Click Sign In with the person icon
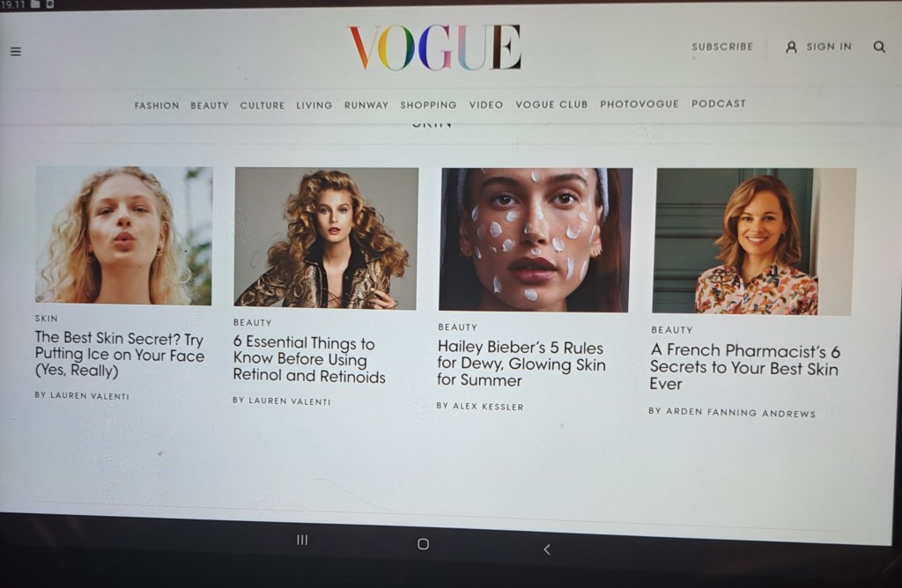 click(x=818, y=47)
